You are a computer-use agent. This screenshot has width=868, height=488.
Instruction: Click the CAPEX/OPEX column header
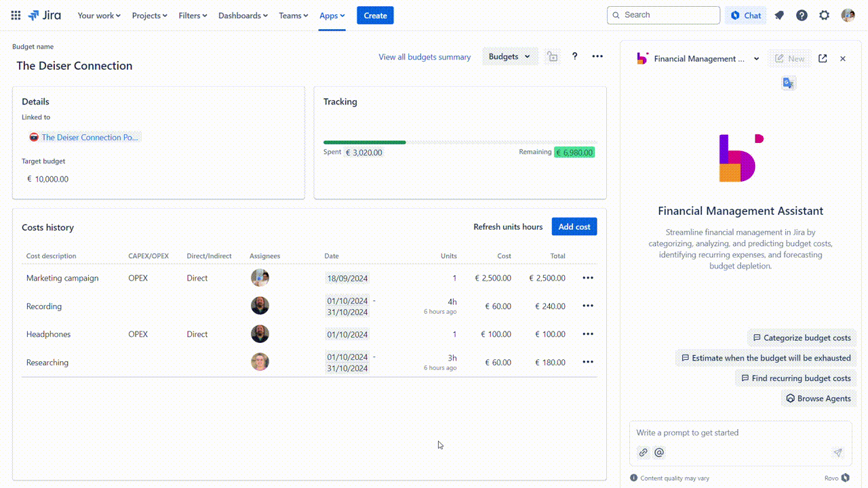(x=149, y=256)
